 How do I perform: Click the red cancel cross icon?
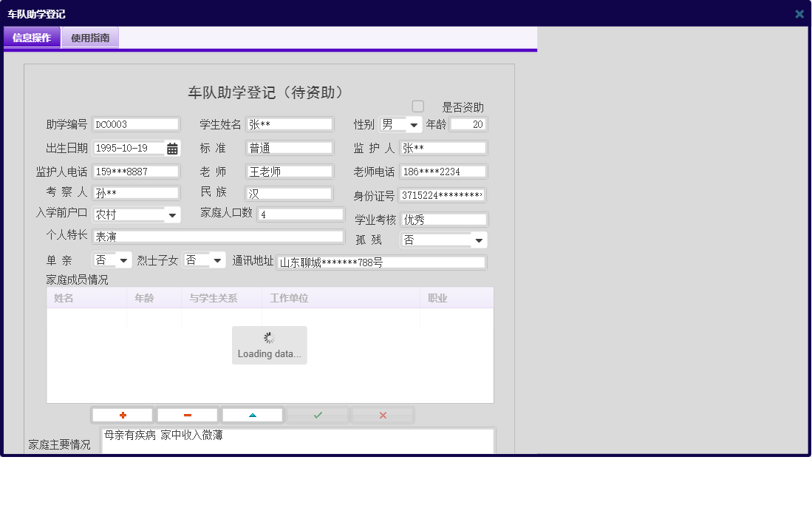[382, 414]
